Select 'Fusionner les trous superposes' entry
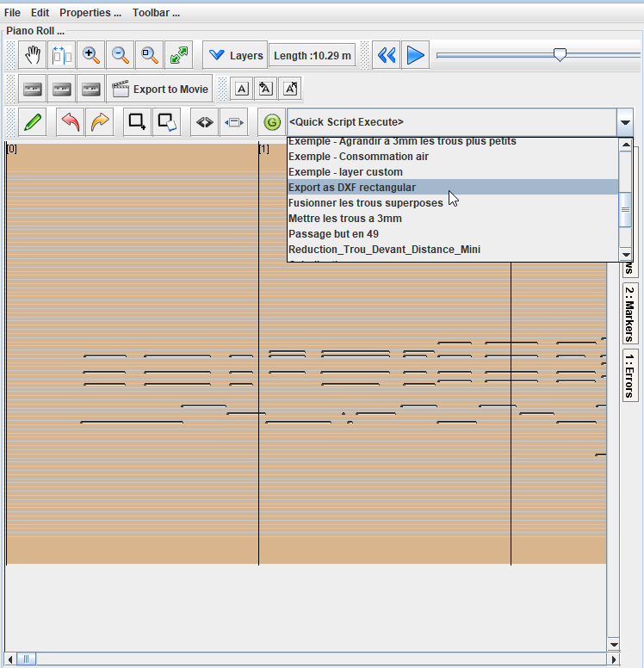This screenshot has height=668, width=644. click(x=365, y=203)
